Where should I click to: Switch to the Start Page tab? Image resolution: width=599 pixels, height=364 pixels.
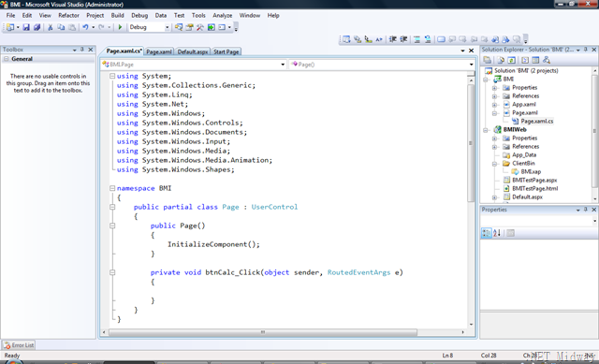point(226,51)
